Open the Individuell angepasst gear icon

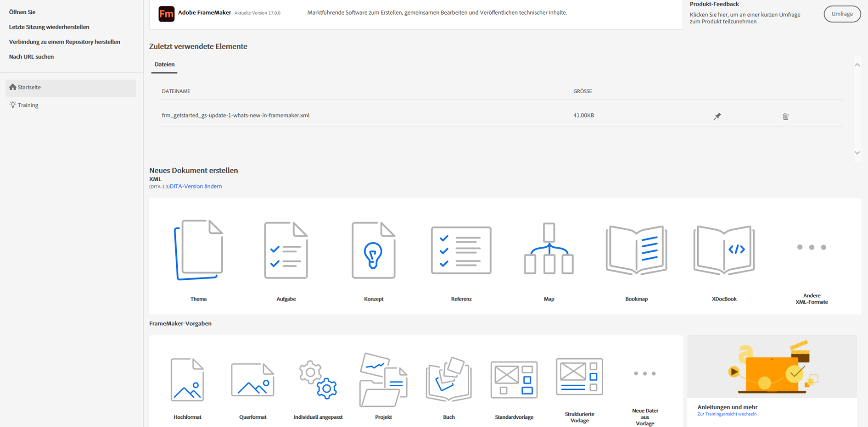click(x=318, y=380)
